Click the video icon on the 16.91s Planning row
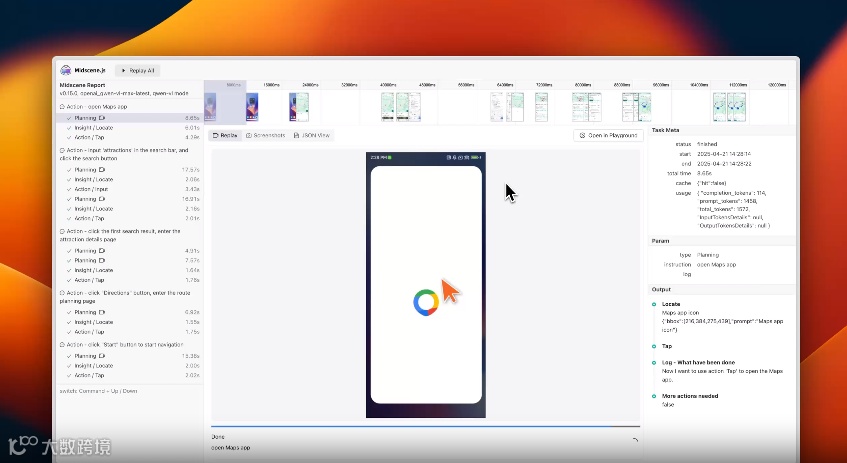This screenshot has height=463, width=847. coord(102,199)
